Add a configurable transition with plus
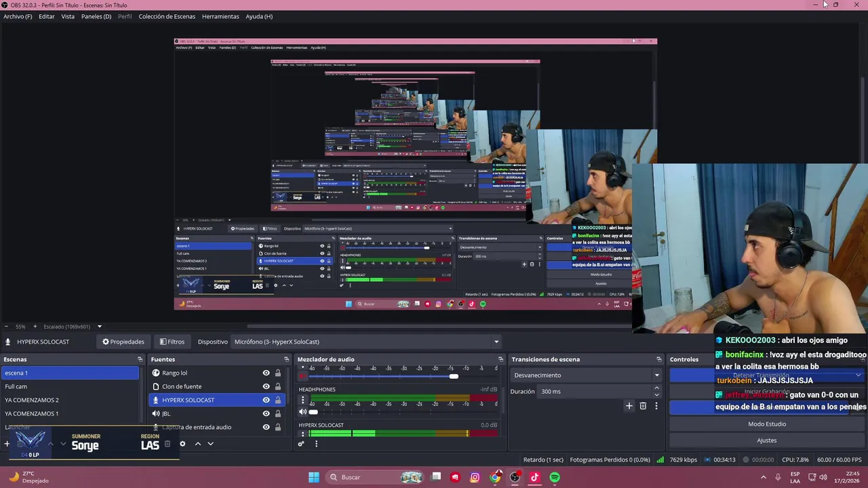Image resolution: width=868 pixels, height=488 pixels. click(x=629, y=406)
